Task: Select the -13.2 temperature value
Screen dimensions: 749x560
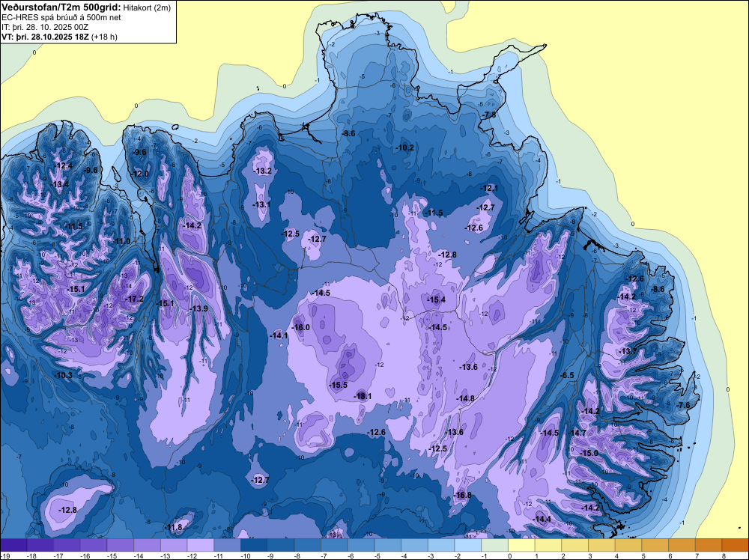Action: pos(263,171)
